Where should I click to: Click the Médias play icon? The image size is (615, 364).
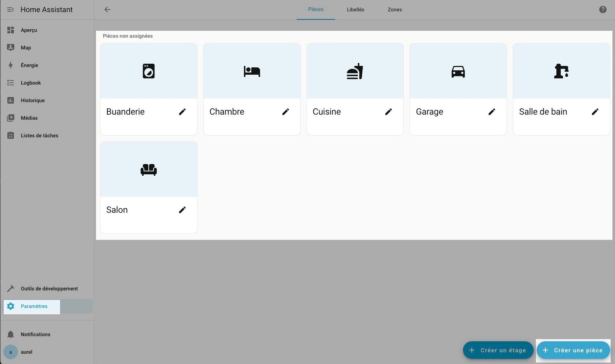click(11, 118)
